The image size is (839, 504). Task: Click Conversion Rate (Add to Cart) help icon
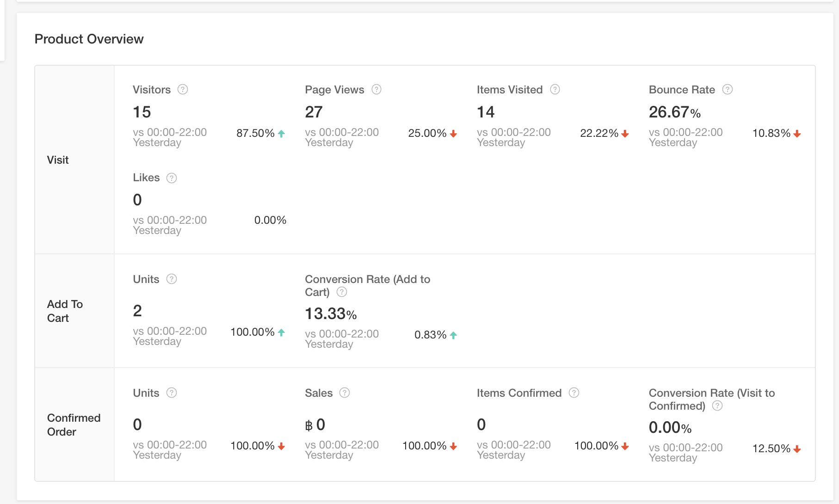342,292
